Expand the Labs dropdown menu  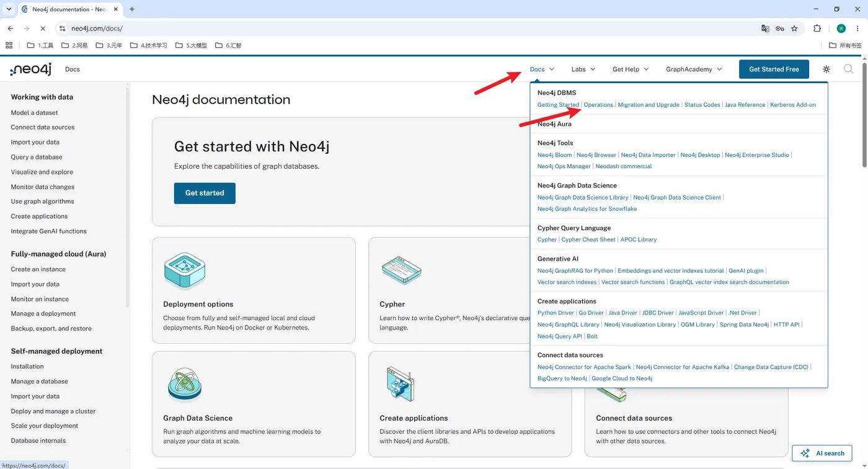pyautogui.click(x=583, y=69)
